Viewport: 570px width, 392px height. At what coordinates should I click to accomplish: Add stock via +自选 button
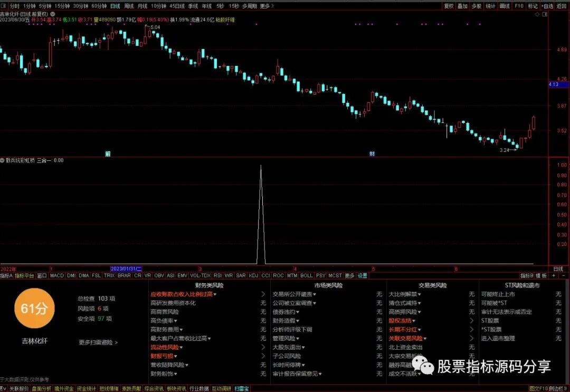point(547,6)
